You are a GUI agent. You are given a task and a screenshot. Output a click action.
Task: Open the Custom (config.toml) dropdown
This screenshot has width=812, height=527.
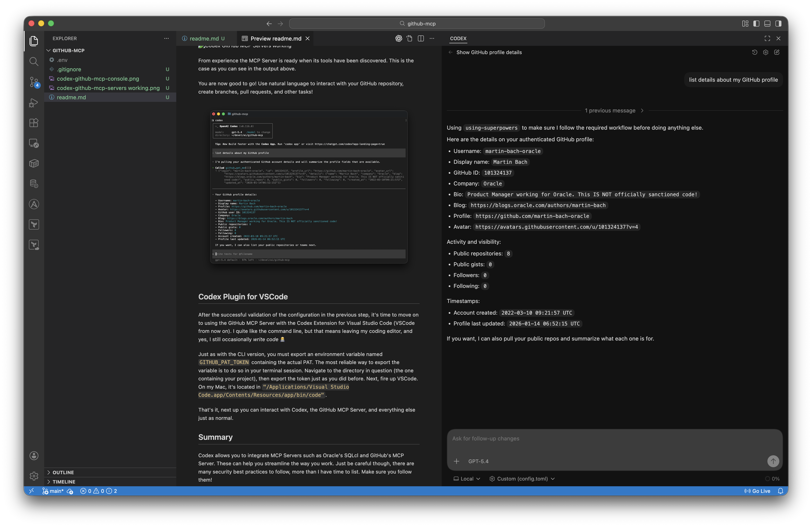(x=522, y=479)
